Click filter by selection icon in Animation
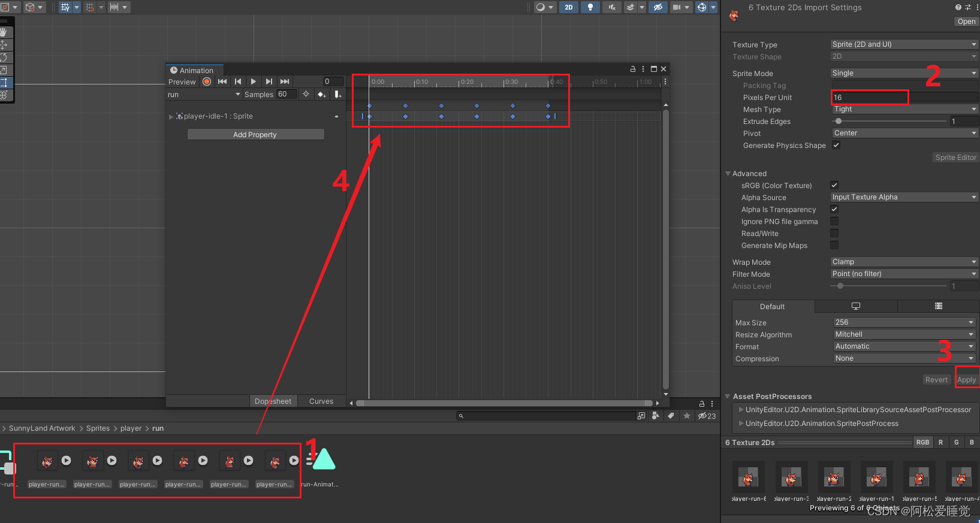Viewport: 980px width, 523px height. (306, 94)
